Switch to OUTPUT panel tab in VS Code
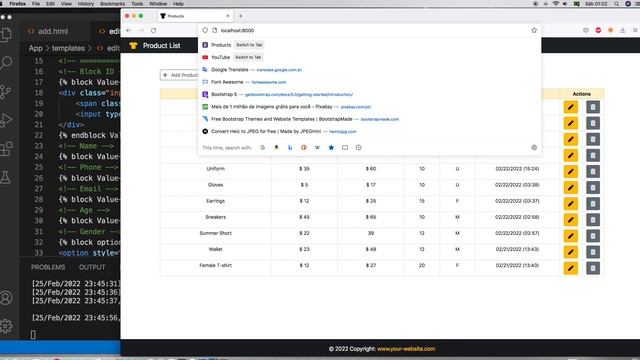 coord(92,267)
